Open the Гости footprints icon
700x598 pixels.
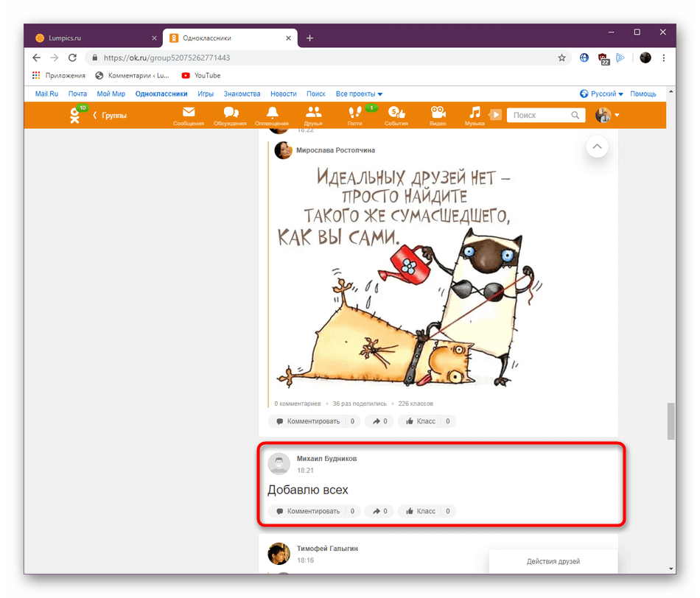[355, 116]
